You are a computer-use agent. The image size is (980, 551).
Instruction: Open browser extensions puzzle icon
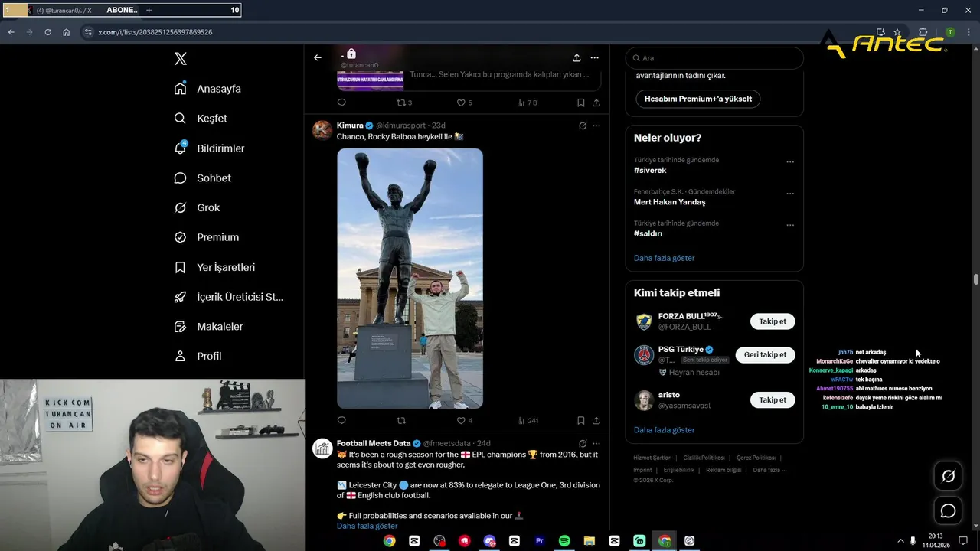[x=923, y=32]
